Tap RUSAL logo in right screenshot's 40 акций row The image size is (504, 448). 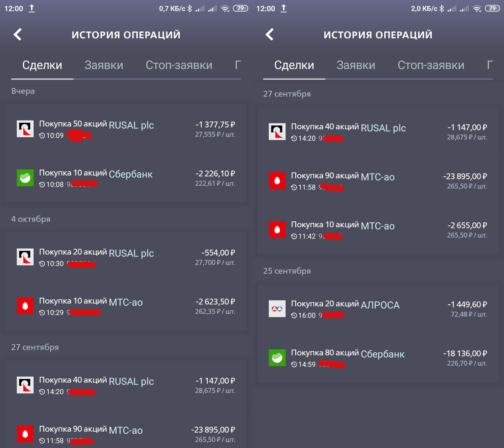[277, 131]
